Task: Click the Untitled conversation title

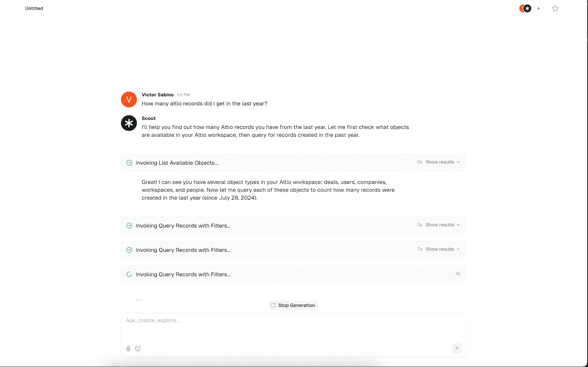Action: pos(34,8)
